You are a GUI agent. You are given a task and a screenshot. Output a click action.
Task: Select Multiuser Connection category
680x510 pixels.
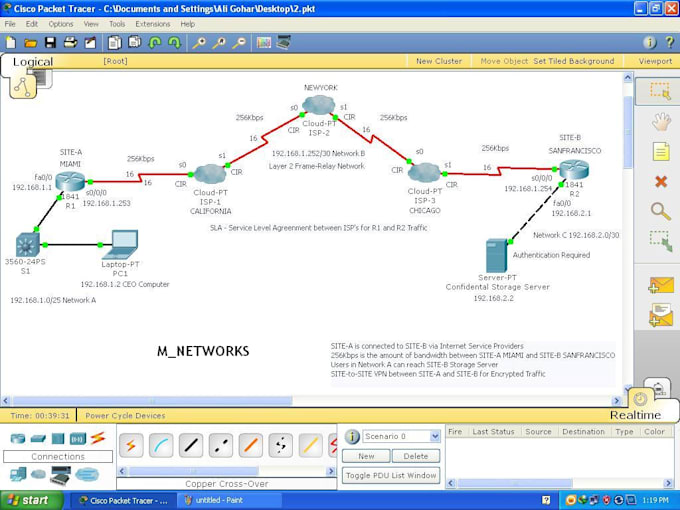(x=87, y=474)
